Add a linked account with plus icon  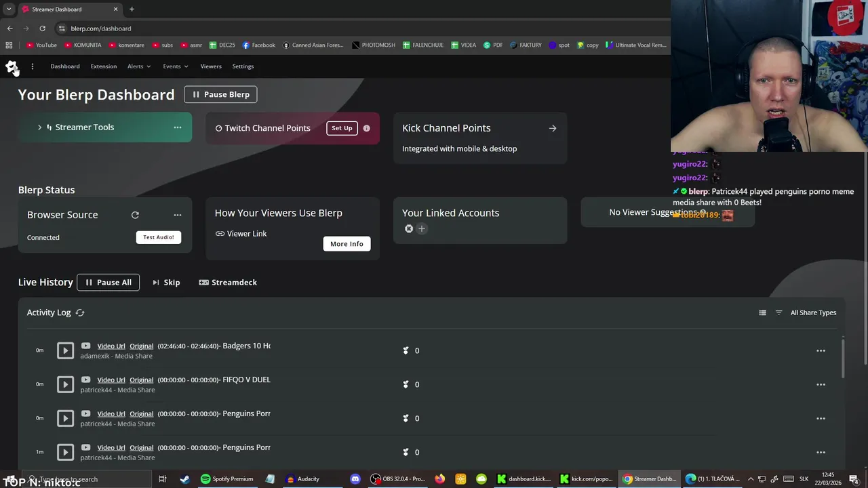click(421, 229)
